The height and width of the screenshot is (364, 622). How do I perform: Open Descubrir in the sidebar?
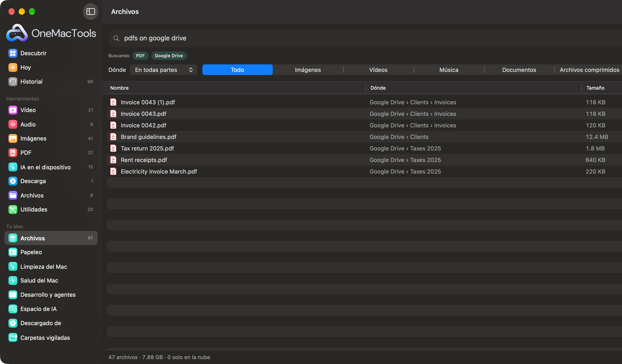(51, 53)
